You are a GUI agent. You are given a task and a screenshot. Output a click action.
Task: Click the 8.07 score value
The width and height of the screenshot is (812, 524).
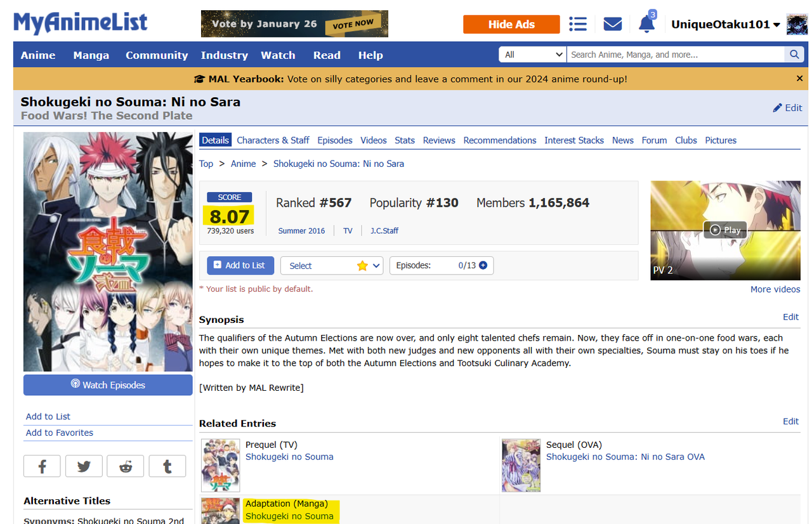coord(229,216)
